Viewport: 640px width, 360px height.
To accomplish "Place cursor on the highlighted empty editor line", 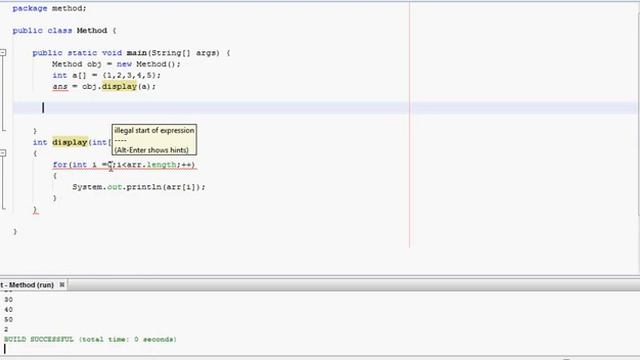I will 324,108.
